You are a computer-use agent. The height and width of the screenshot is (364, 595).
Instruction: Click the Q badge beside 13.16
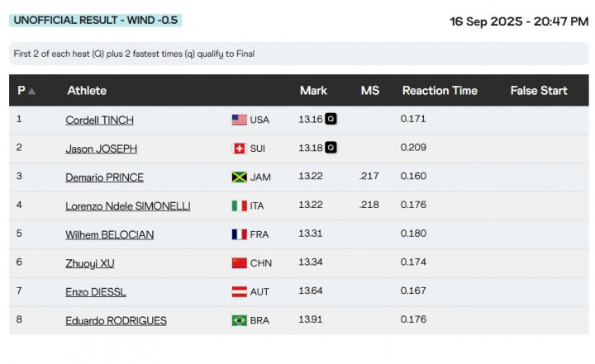(x=331, y=119)
